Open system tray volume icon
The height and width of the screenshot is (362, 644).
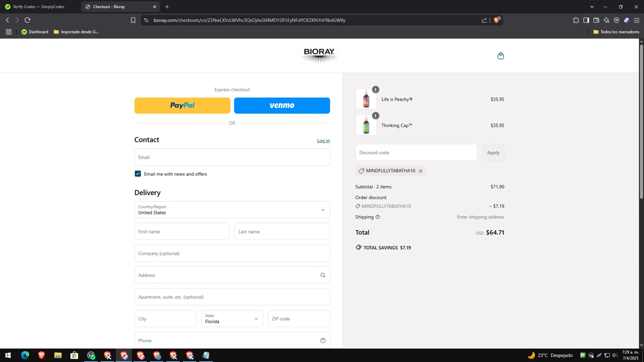pos(615,355)
